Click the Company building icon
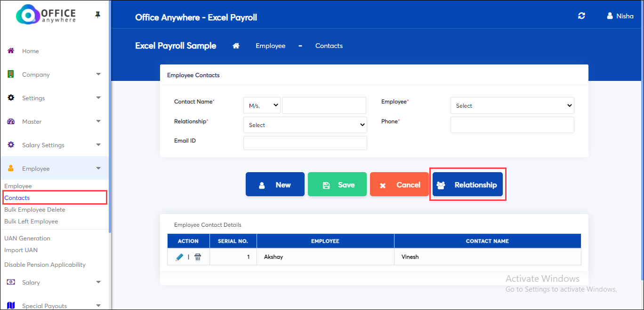The image size is (644, 310). pos(11,74)
